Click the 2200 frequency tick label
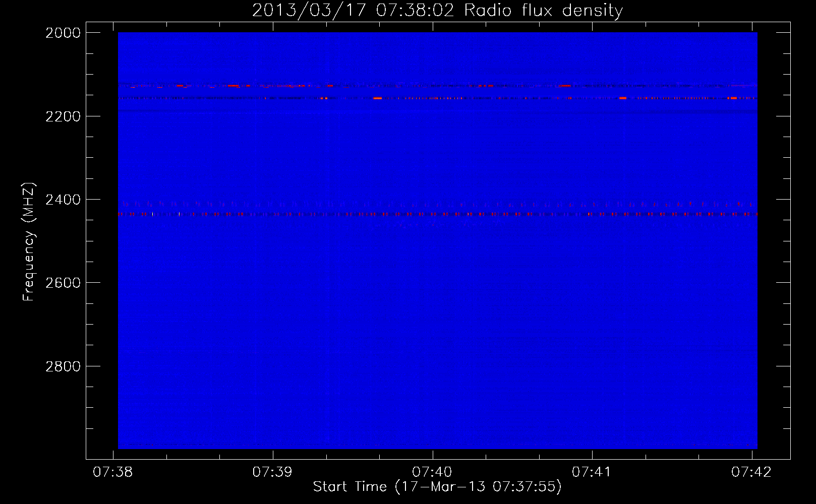 [x=63, y=116]
